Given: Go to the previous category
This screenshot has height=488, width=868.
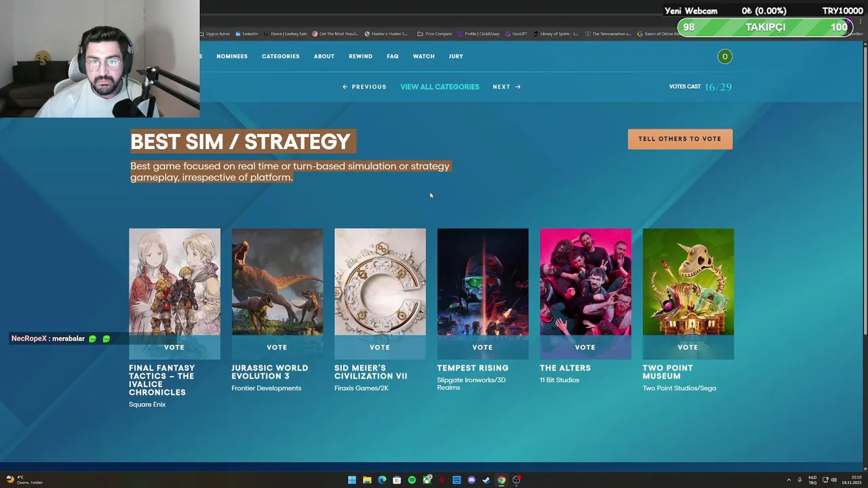Looking at the screenshot, I should tap(364, 87).
